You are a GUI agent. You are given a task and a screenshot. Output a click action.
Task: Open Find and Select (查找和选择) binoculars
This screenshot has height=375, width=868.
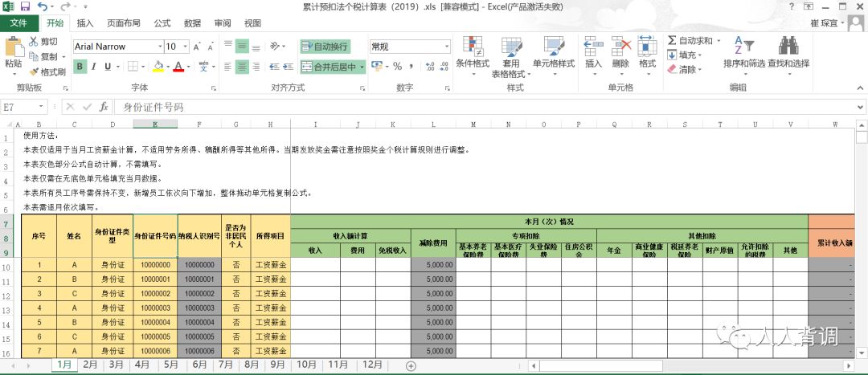(x=788, y=56)
